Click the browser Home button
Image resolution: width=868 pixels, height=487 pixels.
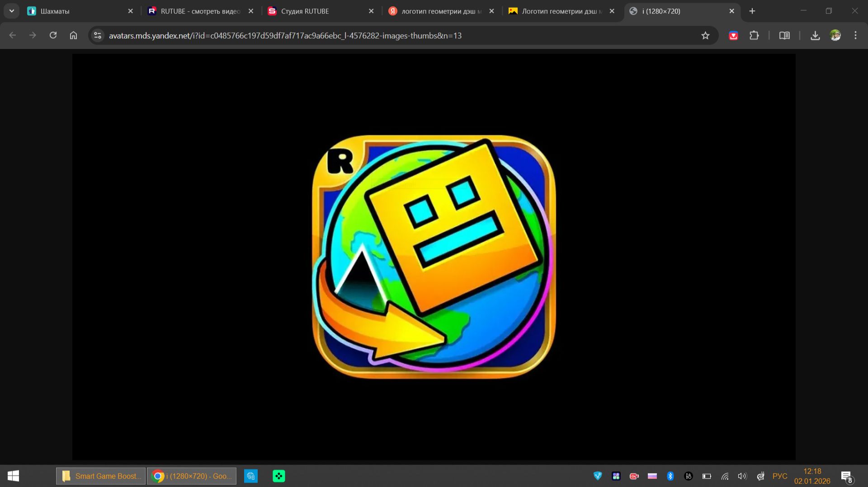[x=73, y=35]
